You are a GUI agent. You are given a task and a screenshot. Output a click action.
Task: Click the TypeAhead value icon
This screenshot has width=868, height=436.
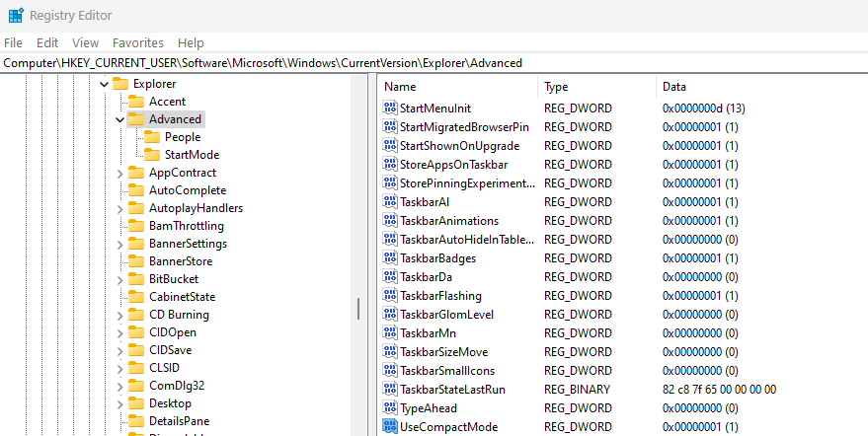(390, 408)
